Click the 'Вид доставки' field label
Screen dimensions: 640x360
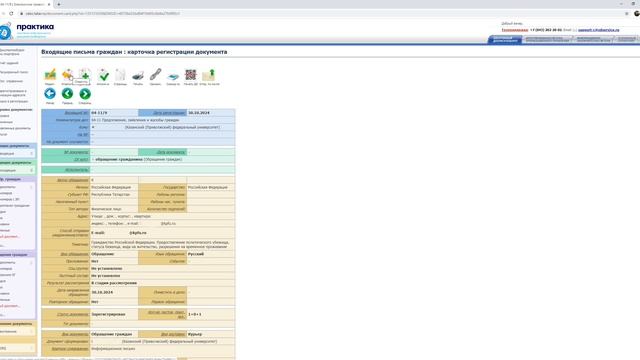click(x=173, y=334)
